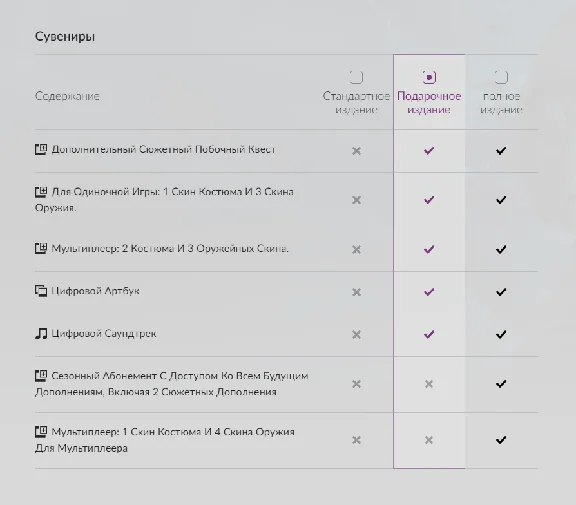The image size is (576, 505).
Task: Click the icon beside Мультиплеер: 2 Костюма row
Action: click(41, 249)
